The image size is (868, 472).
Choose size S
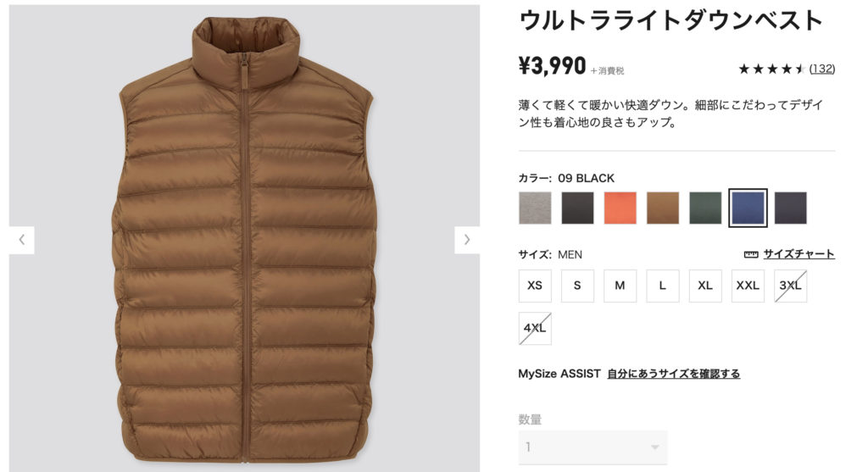(577, 286)
